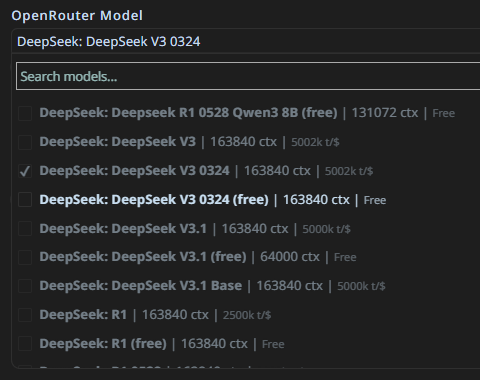Check the box for DeepSeek: R1 at 2500k t/$
This screenshot has width=480, height=380.
coord(25,315)
